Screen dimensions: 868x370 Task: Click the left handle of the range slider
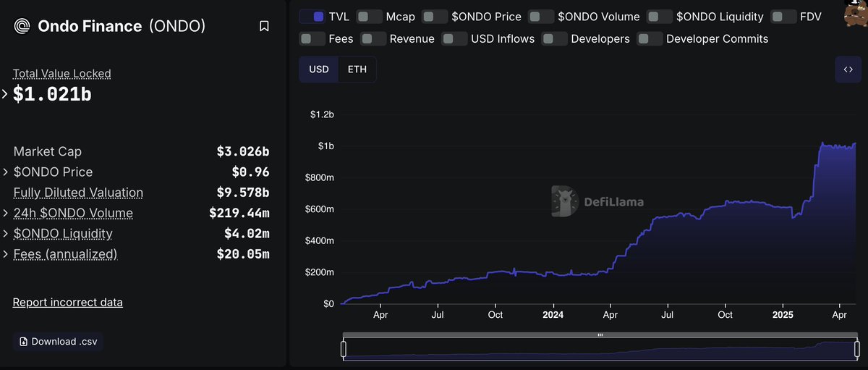coord(344,349)
